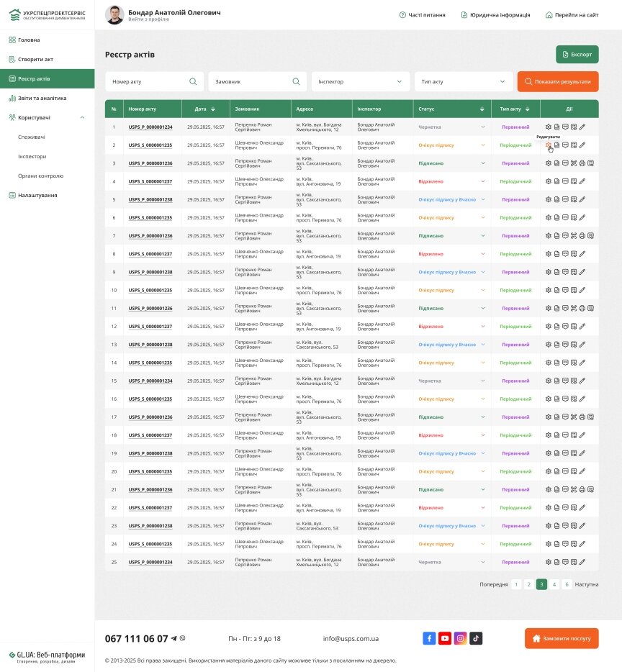Open Створити акт in sidebar
The image size is (622, 672).
pos(35,59)
